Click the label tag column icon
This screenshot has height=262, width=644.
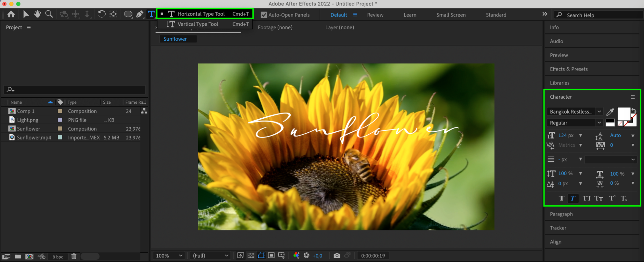pos(60,102)
